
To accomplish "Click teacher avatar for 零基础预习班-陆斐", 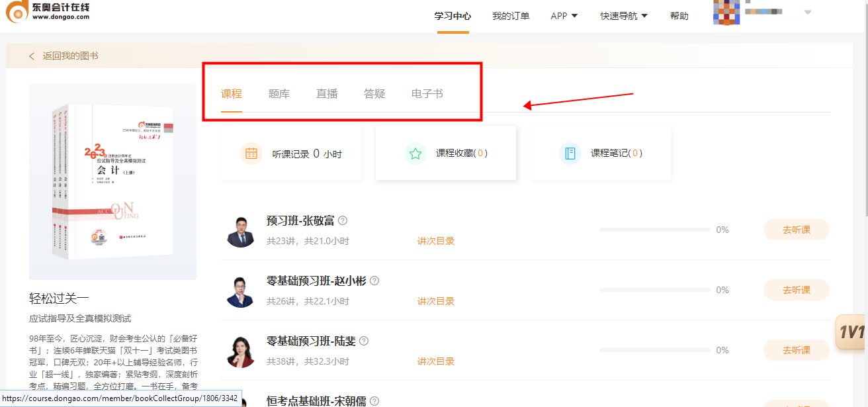I will (x=241, y=352).
